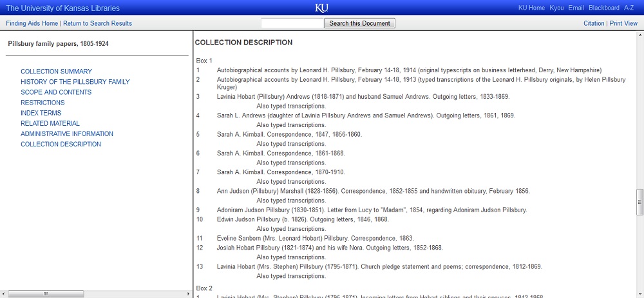The image size is (644, 298).
Task: Open the Email link
Action: click(x=576, y=8)
